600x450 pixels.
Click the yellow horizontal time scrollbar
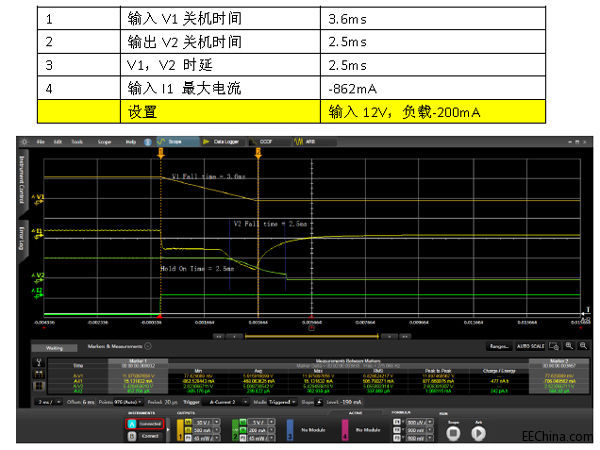311,337
